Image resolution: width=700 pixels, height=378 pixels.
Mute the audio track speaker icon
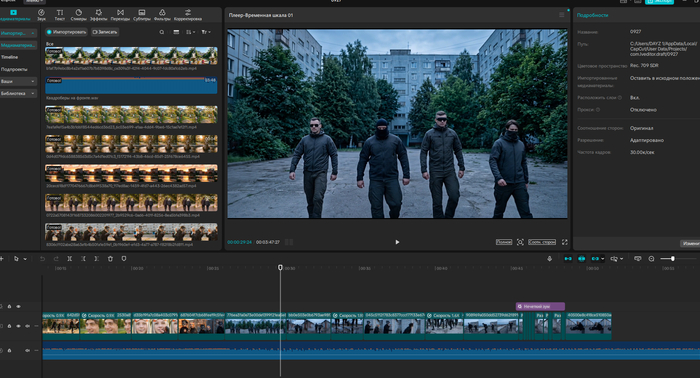[x=27, y=350]
